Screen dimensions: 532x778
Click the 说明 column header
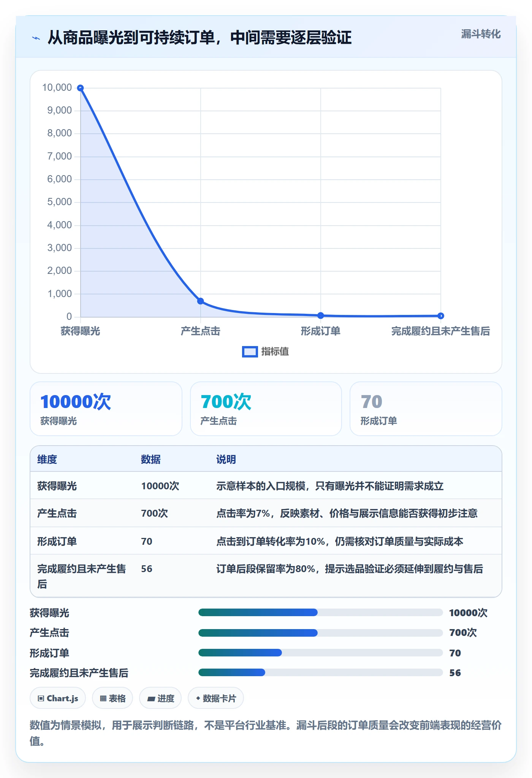[x=226, y=459]
